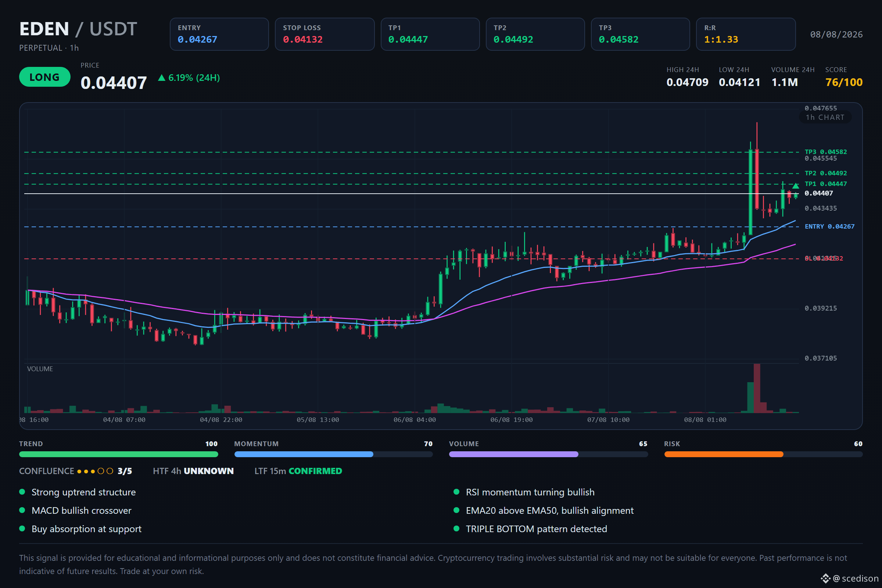Click the green LONG badge
This screenshot has height=588, width=882.
44,77
